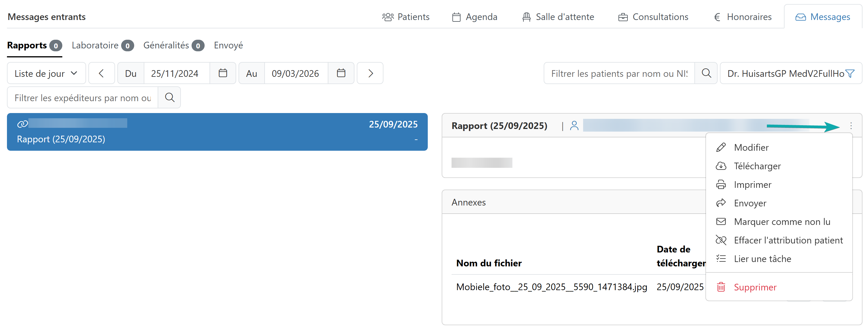Click the three-dot options icon on report
The width and height of the screenshot is (868, 331).
851,126
